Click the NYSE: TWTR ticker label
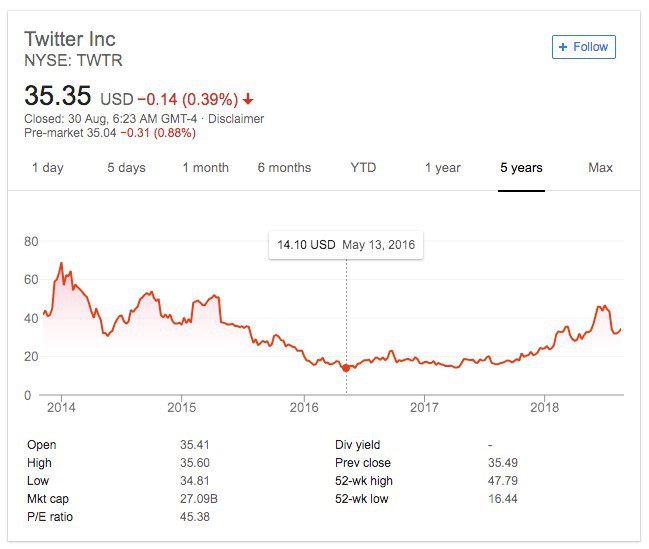 coord(73,60)
